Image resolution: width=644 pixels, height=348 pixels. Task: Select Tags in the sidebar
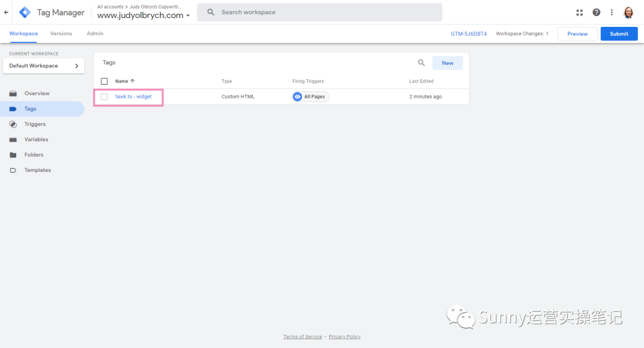pos(42,109)
